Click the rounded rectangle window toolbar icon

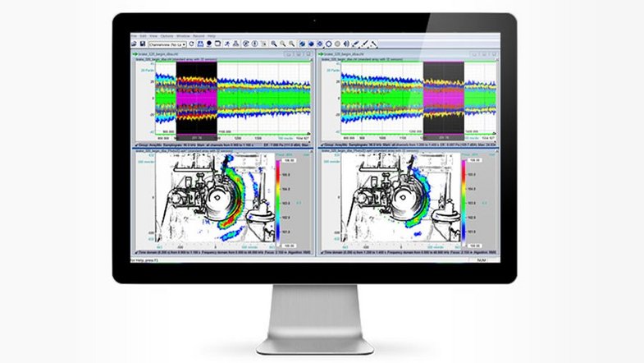218,44
